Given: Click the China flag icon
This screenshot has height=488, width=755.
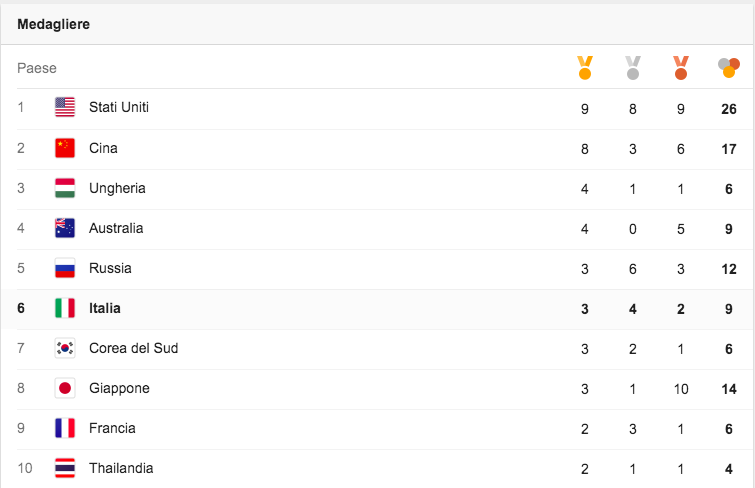Looking at the screenshot, I should click(65, 148).
